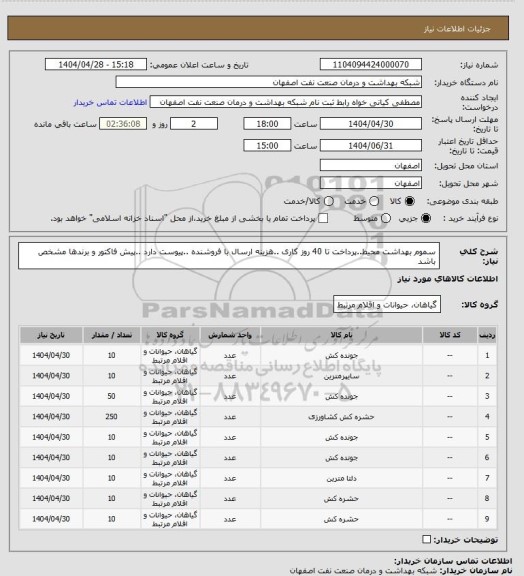Click the تعداد / مقدار column header
Viewport: 524px width, 576px height.
[x=112, y=335]
